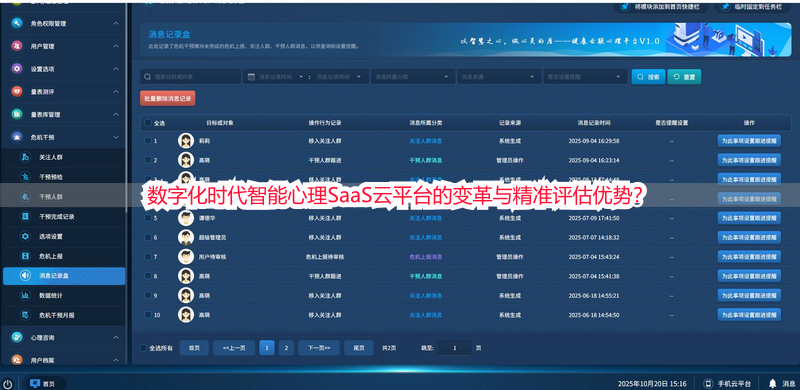Screen dimensions: 800x390
Task: Check the checkbox for row 8
Action: (148, 276)
